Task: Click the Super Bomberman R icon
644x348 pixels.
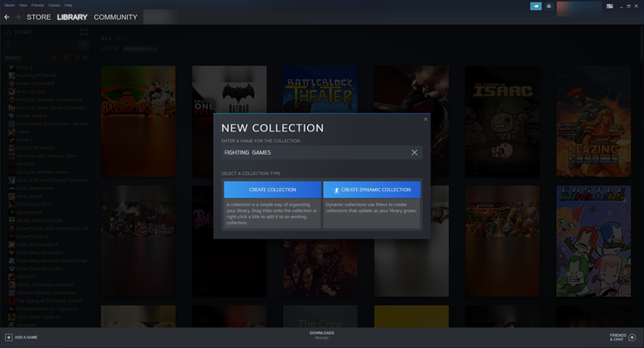Action: (11, 244)
